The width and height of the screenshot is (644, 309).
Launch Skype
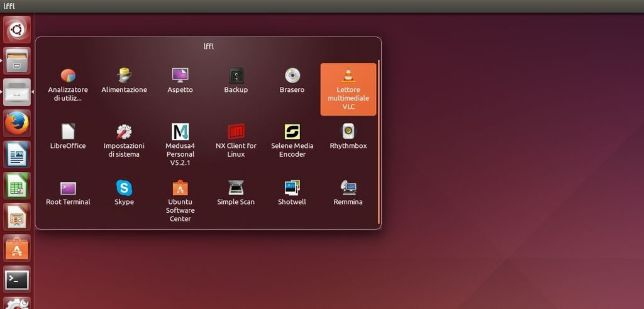124,188
